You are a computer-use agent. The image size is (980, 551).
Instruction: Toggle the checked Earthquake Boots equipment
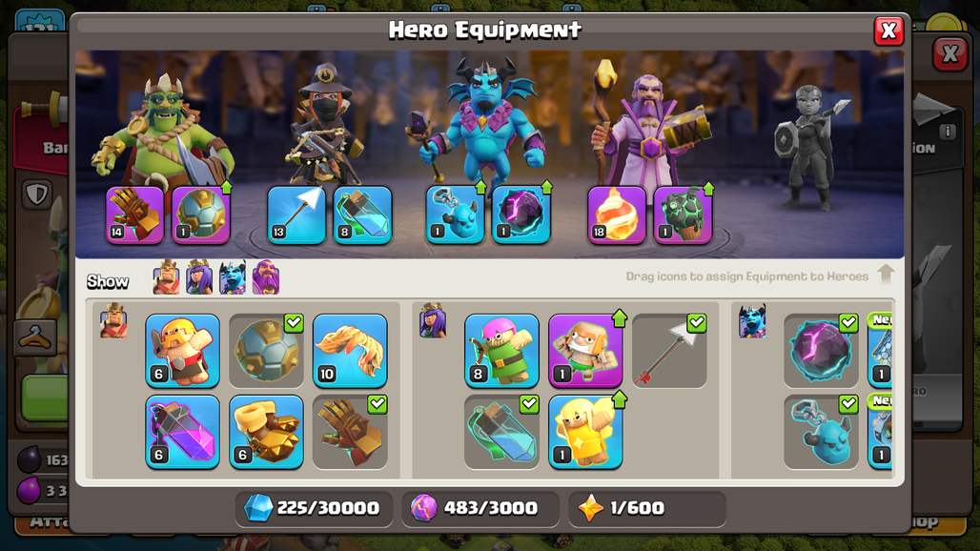coord(350,432)
